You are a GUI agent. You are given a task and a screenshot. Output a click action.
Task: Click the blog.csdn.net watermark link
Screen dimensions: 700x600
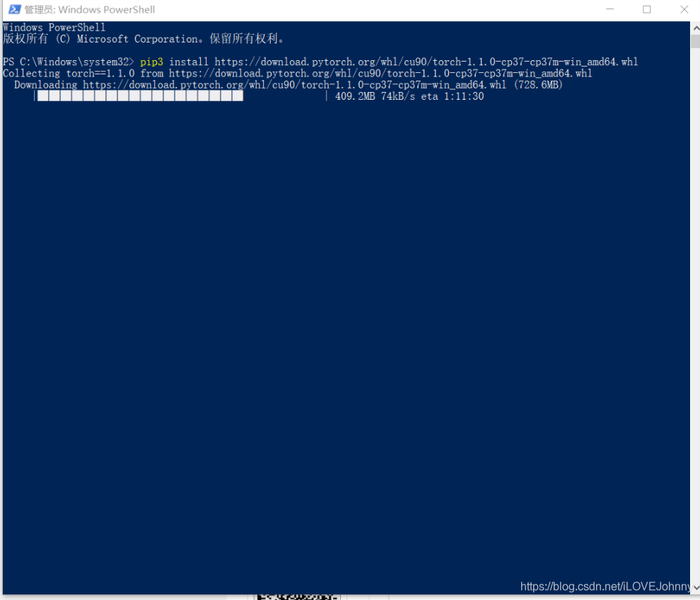(x=605, y=586)
